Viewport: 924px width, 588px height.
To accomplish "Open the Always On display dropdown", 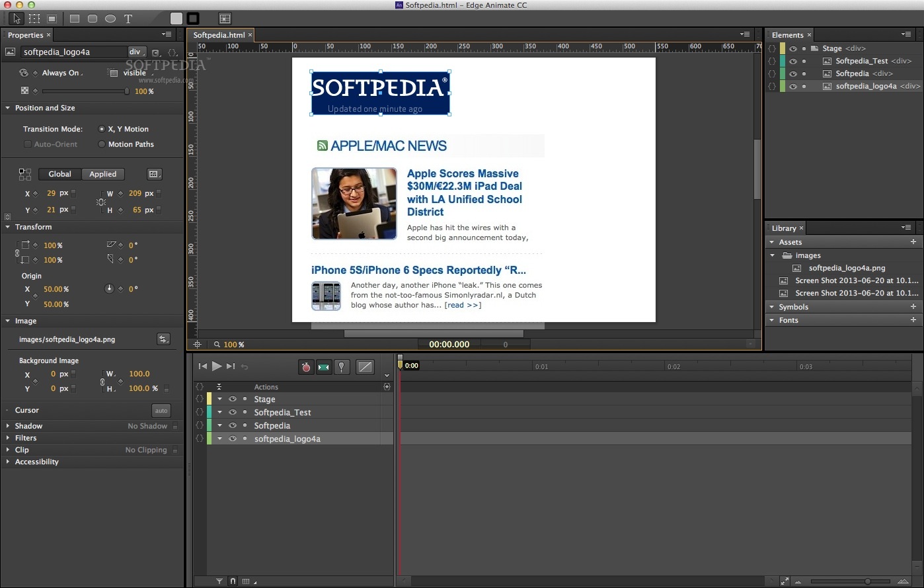I will 61,73.
